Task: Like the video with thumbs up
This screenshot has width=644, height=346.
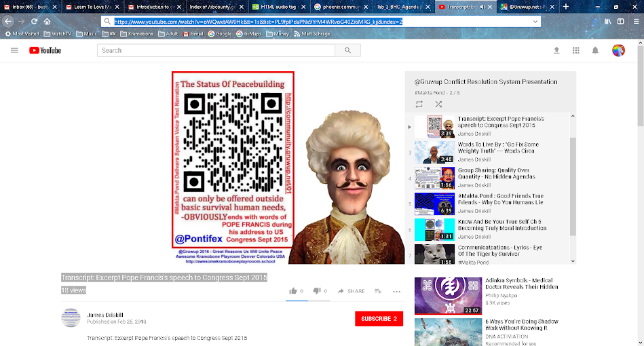Action: pos(293,291)
